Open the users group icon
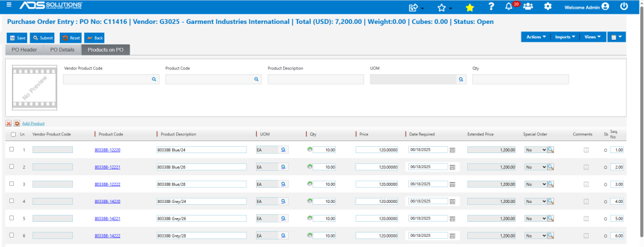Image resolution: width=644 pixels, height=247 pixels. pos(528,6)
